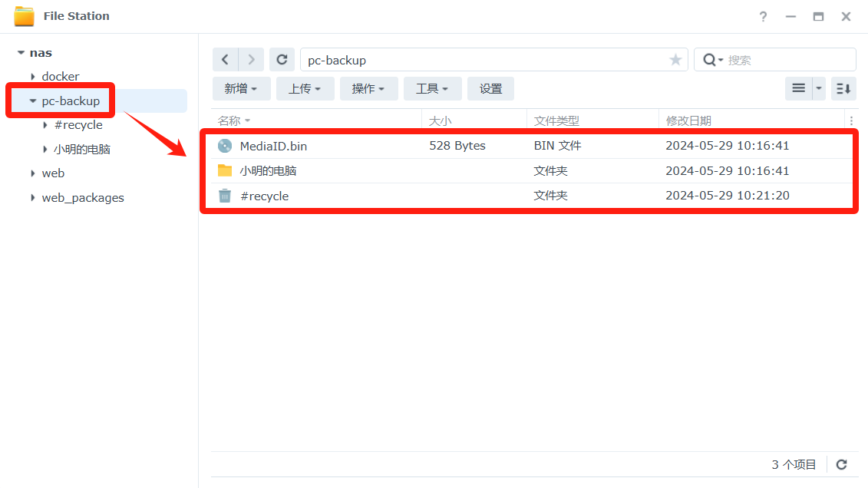Click the forward navigation arrow
This screenshot has width=868, height=488.
(x=251, y=60)
